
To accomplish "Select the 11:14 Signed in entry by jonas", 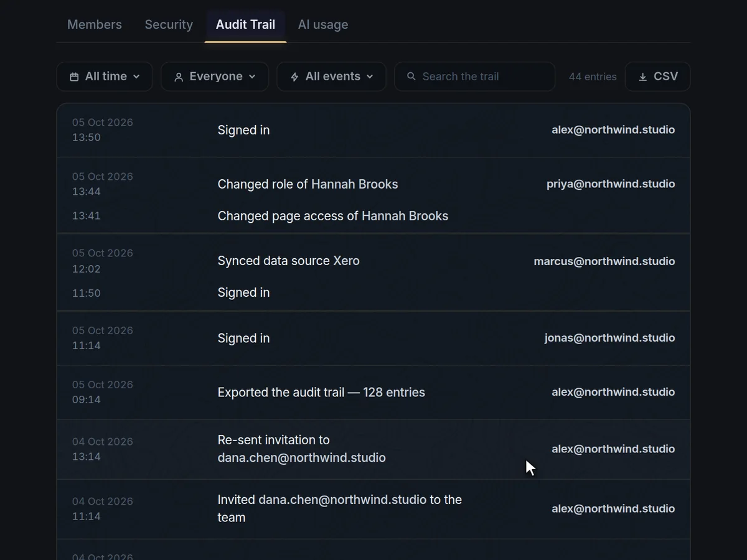I will click(x=374, y=338).
